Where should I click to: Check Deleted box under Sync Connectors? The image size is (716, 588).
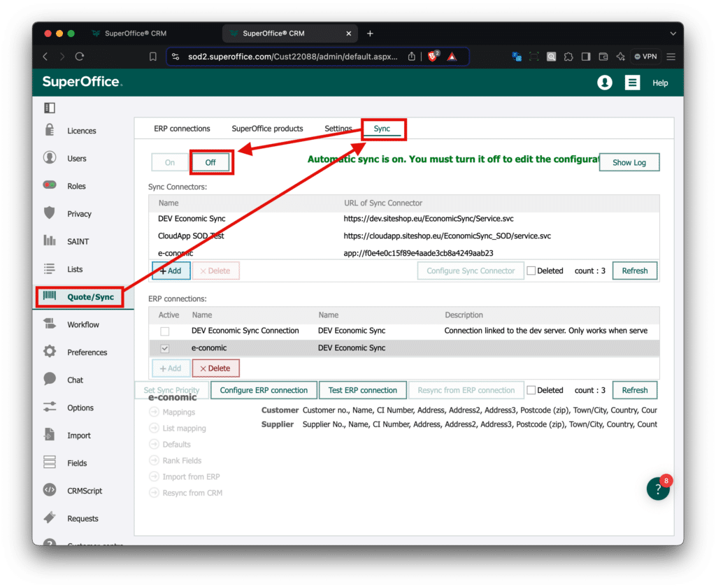531,271
